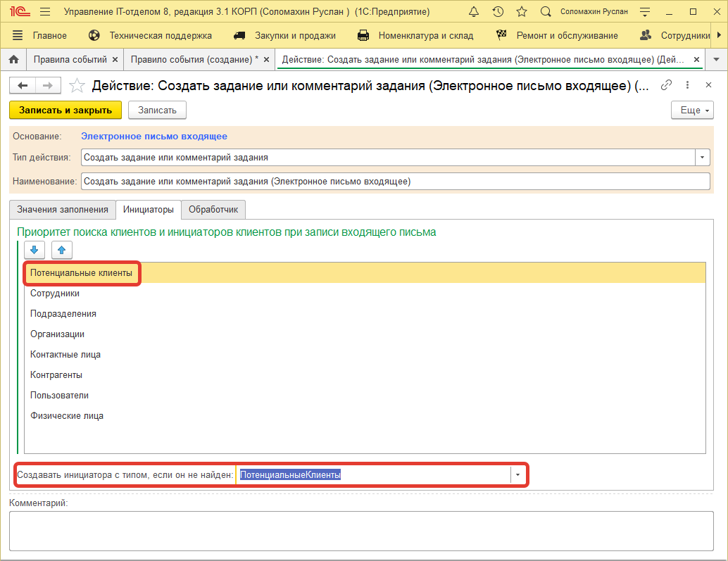This screenshot has height=561, width=728.
Task: Open the top-left hamburger menu
Action: click(44, 11)
